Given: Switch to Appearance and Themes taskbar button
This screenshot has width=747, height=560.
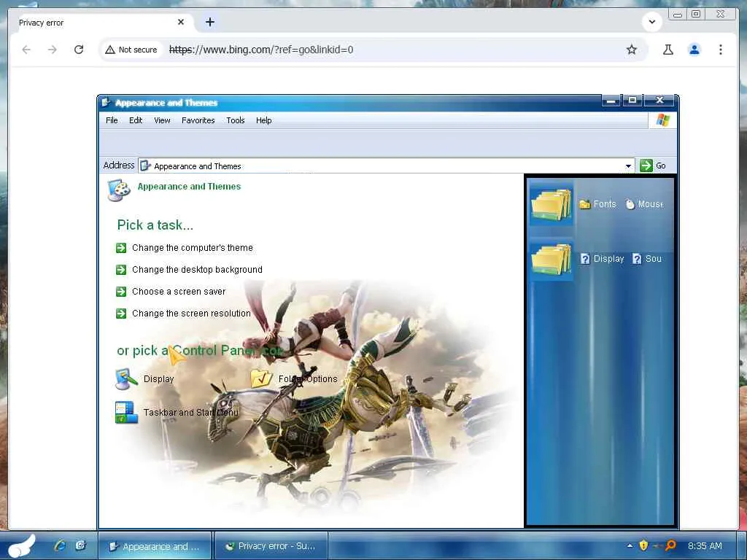Looking at the screenshot, I should (155, 546).
